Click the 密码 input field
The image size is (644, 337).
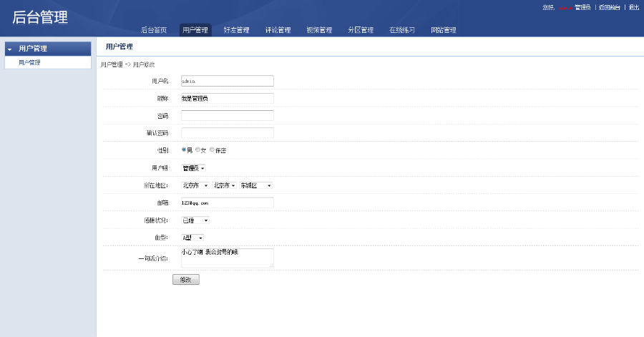[x=227, y=115]
